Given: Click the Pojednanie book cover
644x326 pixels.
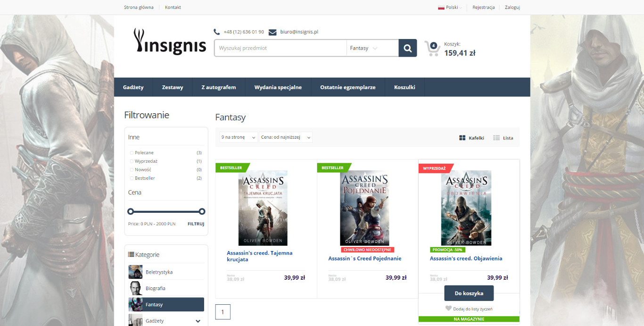Looking at the screenshot, I should [x=365, y=208].
